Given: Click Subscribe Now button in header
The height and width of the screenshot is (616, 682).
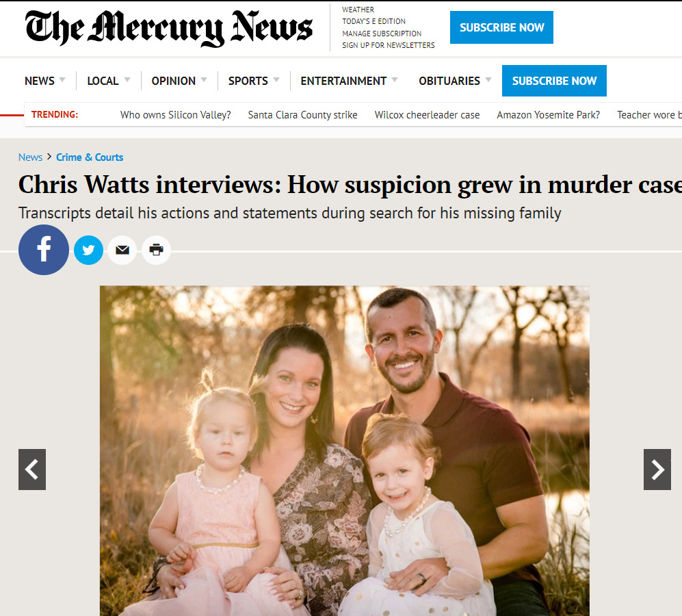Looking at the screenshot, I should coord(501,27).
